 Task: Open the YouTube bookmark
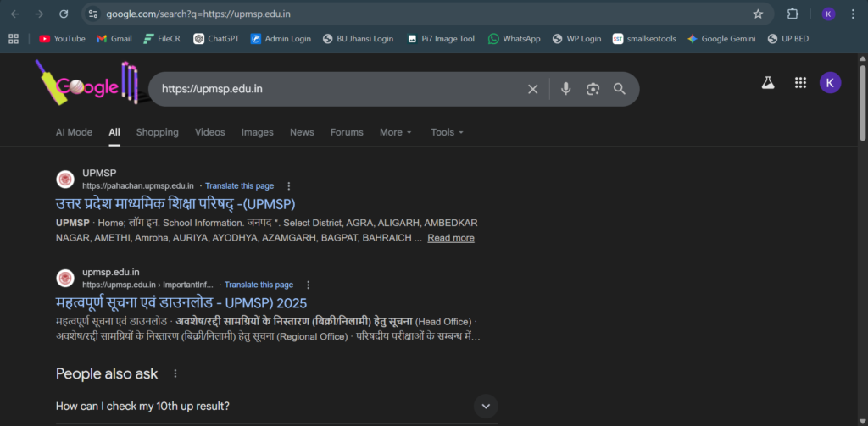click(62, 39)
